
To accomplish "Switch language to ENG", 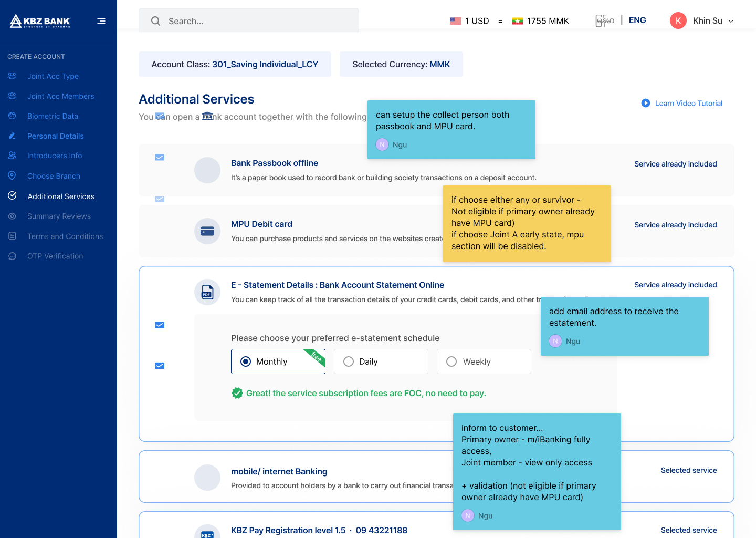I will (x=637, y=20).
